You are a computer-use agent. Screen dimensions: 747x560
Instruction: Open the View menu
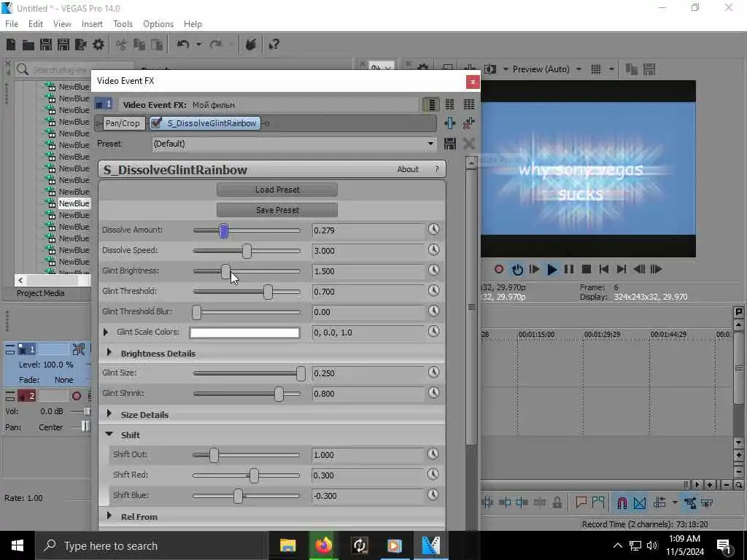pos(62,24)
